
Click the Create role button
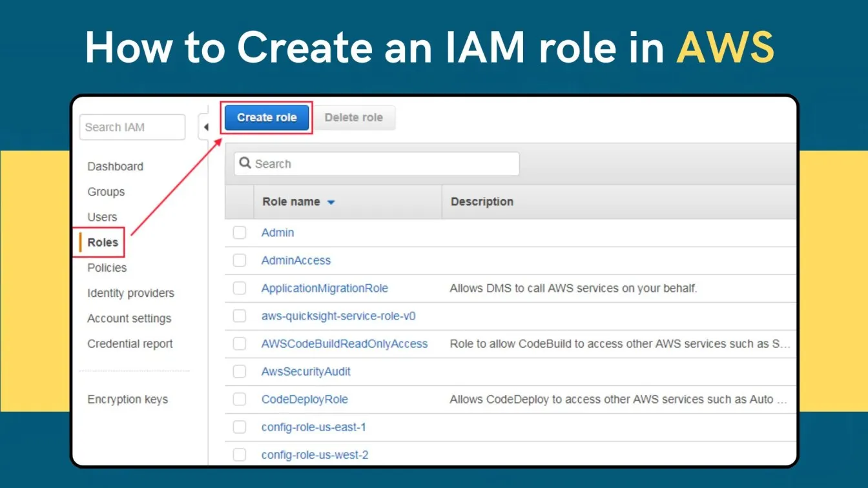(x=267, y=117)
